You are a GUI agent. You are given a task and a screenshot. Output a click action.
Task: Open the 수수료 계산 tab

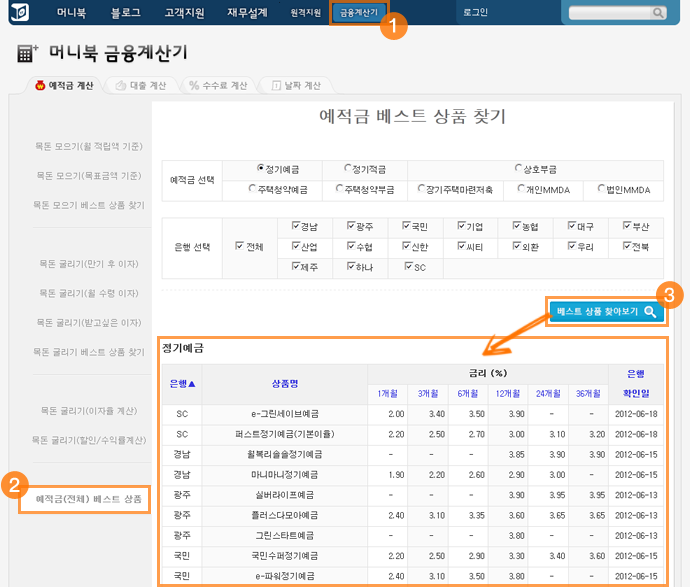tap(218, 86)
